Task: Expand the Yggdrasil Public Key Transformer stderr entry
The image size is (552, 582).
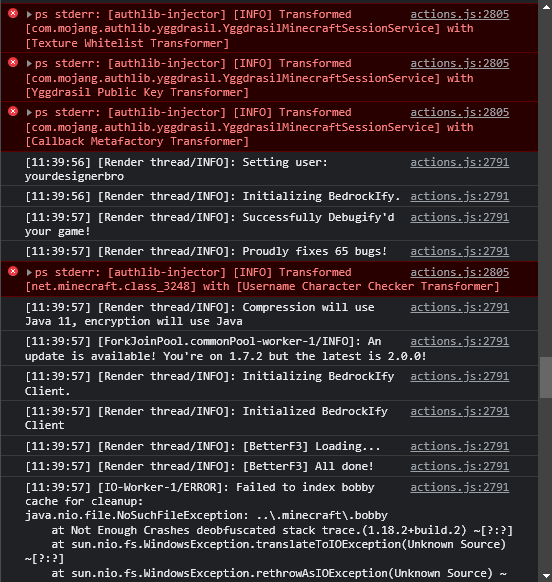Action: [x=29, y=63]
